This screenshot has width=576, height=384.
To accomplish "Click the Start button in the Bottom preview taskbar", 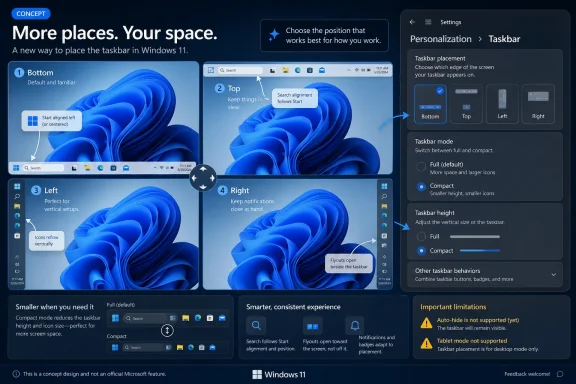I will point(16,168).
